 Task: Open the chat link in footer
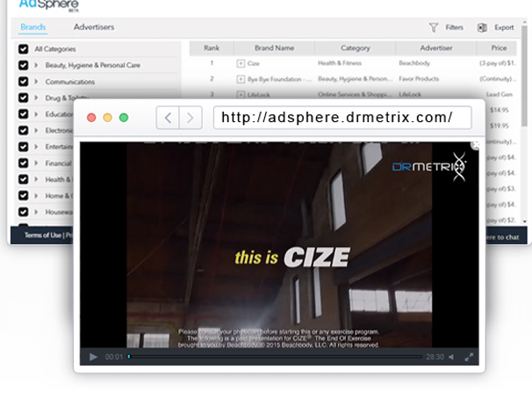[503, 237]
